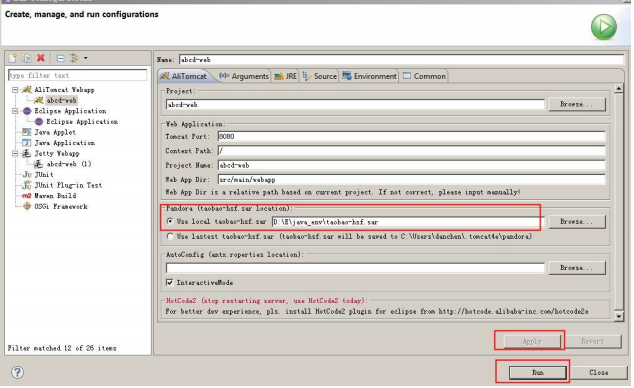Click the green Run icon at top right
This screenshot has height=388, width=634.
(604, 27)
